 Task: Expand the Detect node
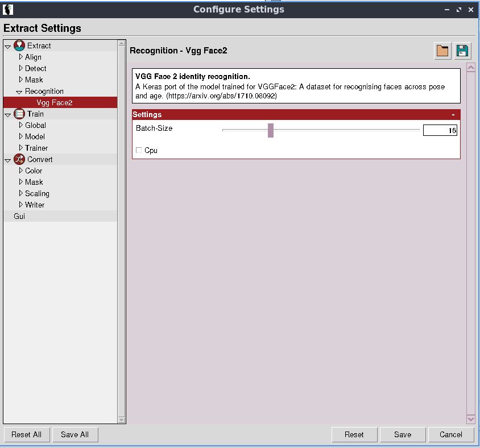point(20,68)
